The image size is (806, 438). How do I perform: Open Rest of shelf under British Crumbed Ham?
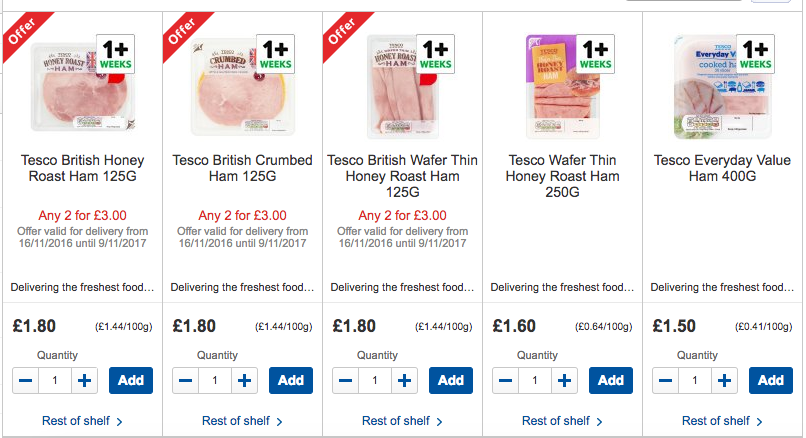click(242, 421)
